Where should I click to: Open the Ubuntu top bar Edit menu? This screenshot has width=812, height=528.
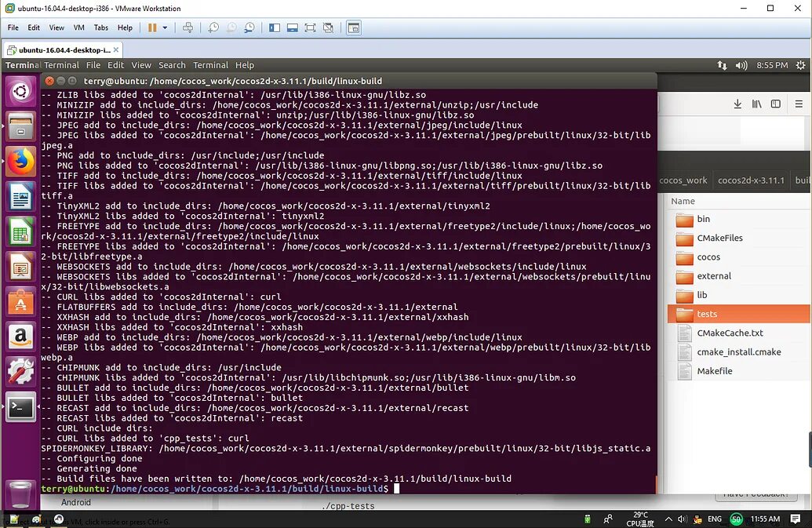click(115, 65)
